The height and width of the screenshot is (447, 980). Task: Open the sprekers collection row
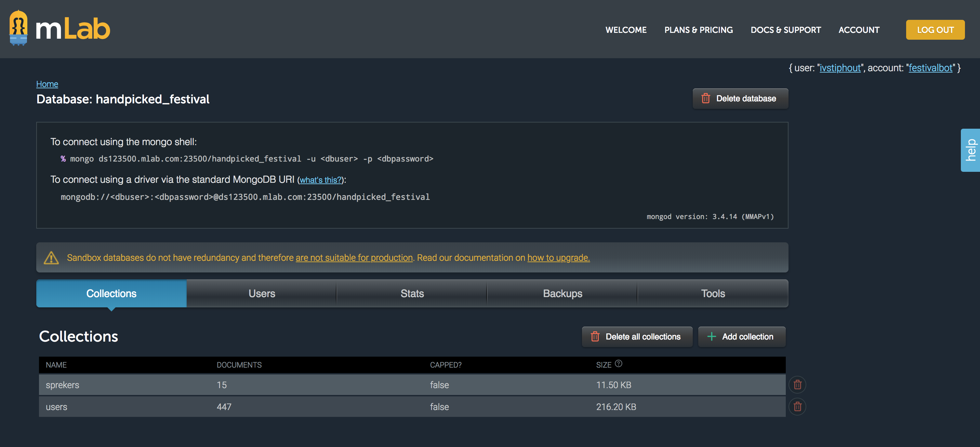click(63, 385)
